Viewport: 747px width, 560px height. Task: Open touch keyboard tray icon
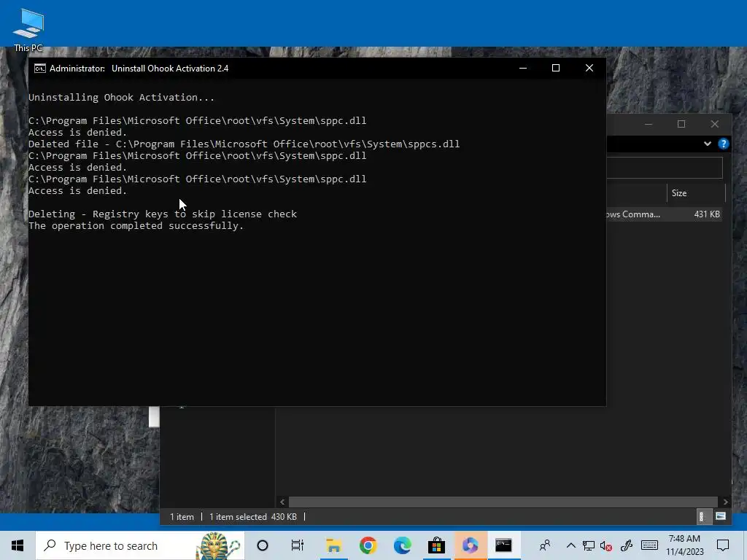649,545
